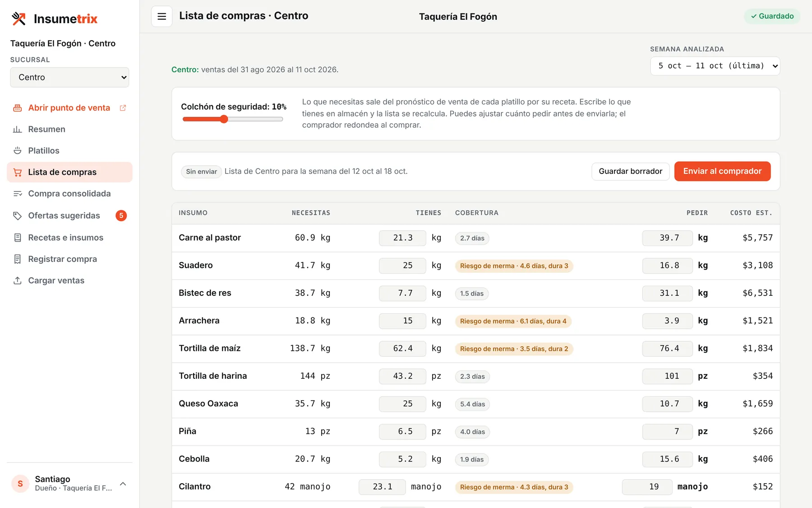
Task: Edit Tienes field for Bistec de res
Action: coord(402,293)
